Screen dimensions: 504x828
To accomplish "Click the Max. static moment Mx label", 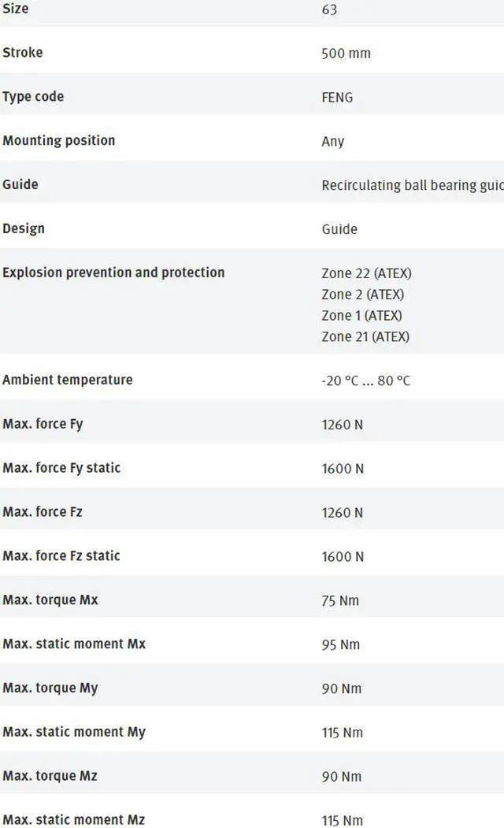I will coord(74,644).
